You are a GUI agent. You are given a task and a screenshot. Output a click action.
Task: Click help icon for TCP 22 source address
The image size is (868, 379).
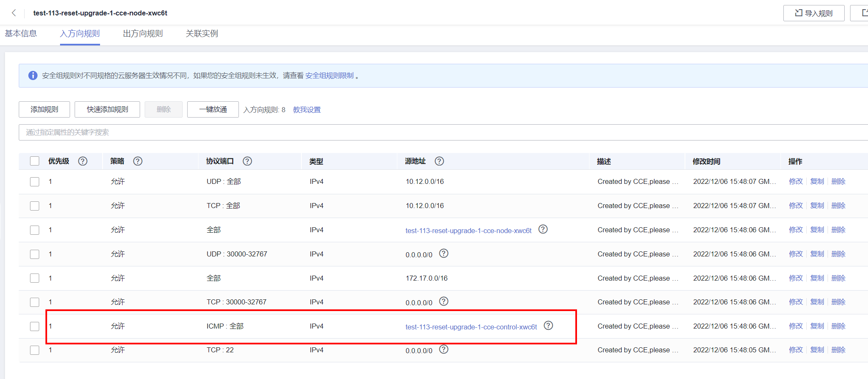[x=444, y=349]
